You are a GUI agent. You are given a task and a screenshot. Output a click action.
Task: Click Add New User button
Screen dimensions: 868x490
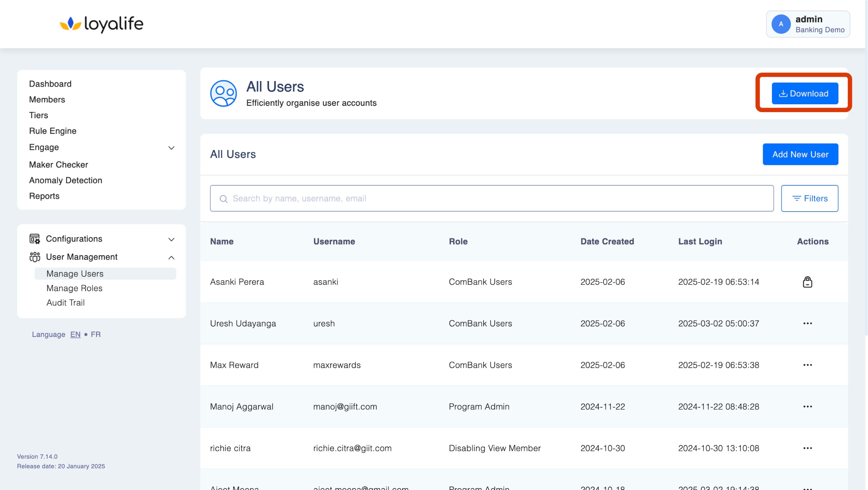pyautogui.click(x=800, y=154)
